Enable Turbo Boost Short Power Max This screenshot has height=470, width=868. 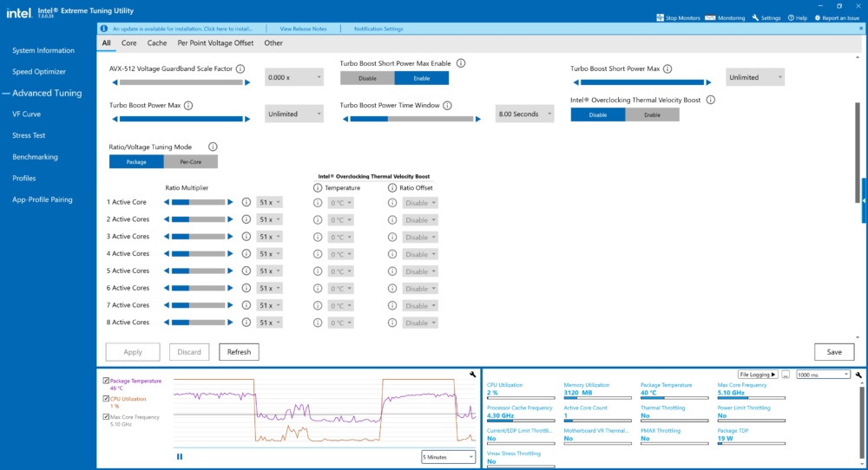(x=422, y=79)
